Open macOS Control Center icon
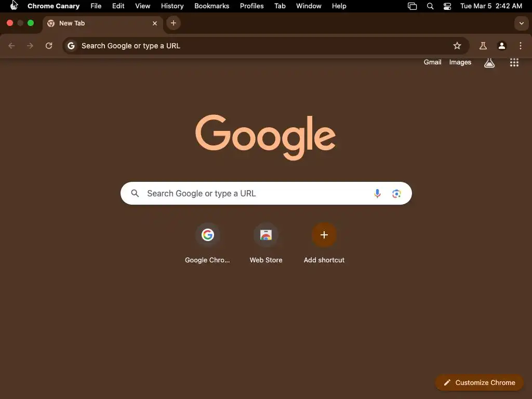The width and height of the screenshot is (532, 399). 447,6
